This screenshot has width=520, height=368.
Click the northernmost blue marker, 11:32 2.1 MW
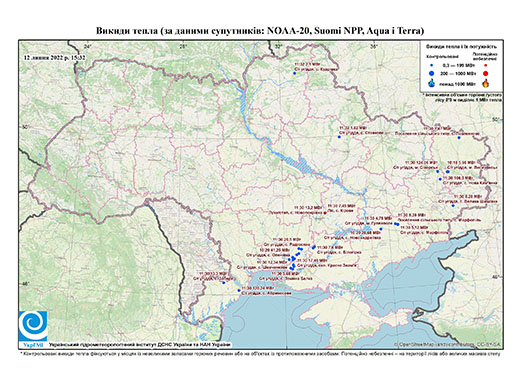click(295, 73)
